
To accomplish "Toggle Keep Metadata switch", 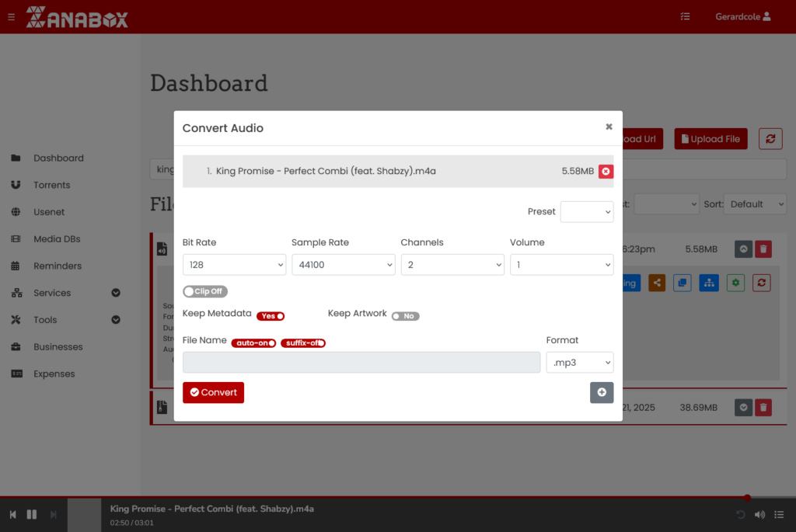I will (x=271, y=316).
